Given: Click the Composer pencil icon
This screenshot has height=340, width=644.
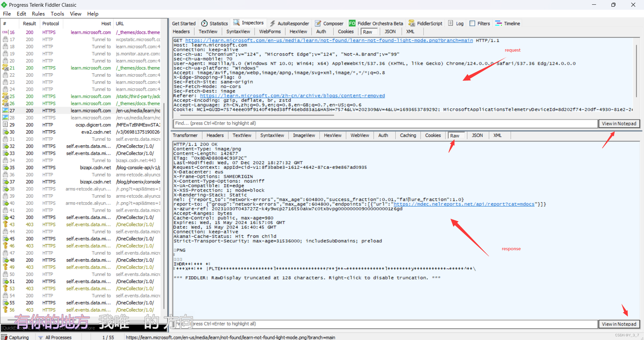Looking at the screenshot, I should [318, 23].
